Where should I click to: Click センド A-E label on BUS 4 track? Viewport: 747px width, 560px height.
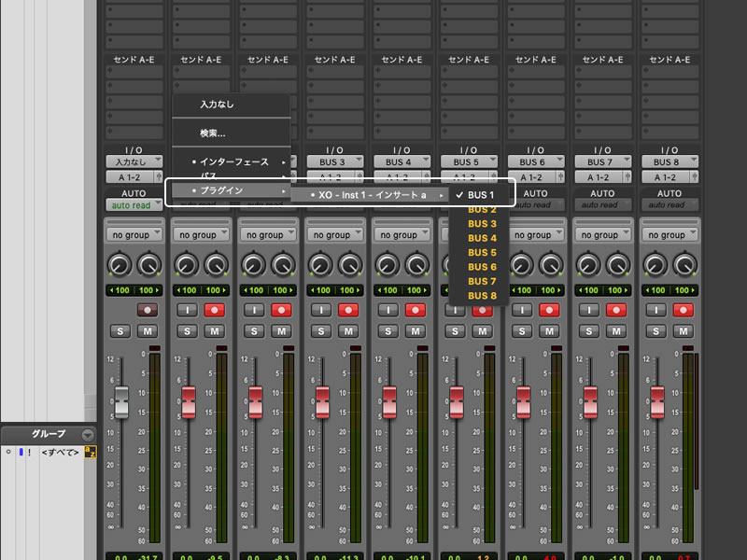pos(402,60)
